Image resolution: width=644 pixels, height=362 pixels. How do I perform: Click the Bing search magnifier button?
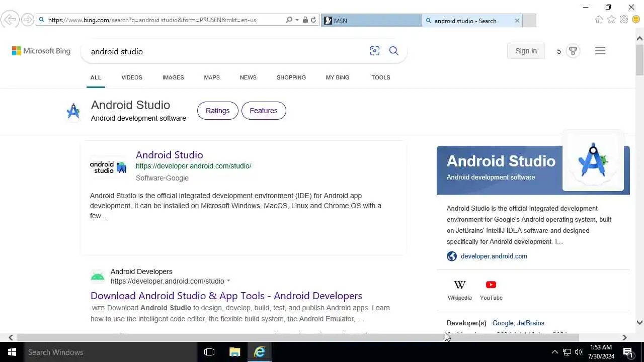[394, 51]
